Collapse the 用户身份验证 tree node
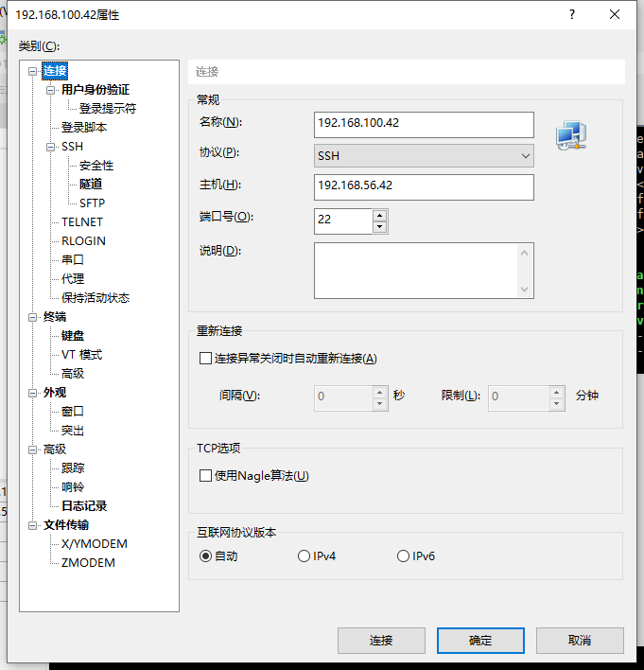The height and width of the screenshot is (670, 644). click(x=52, y=90)
